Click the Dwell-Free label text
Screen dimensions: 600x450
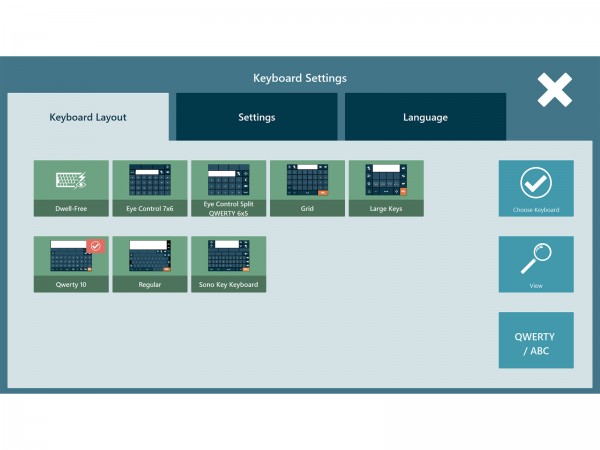pyautogui.click(x=71, y=209)
